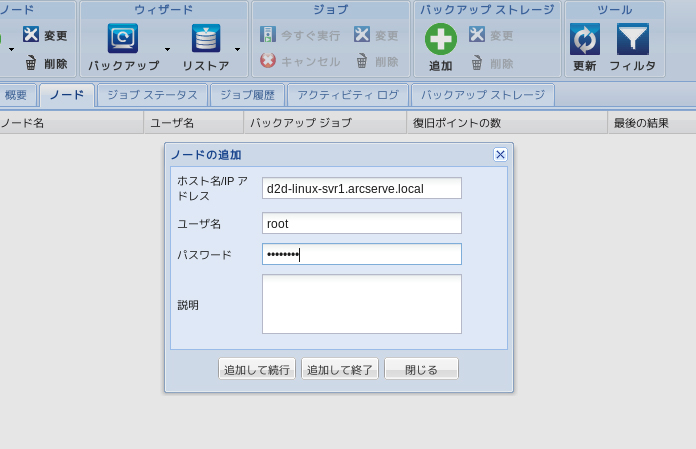Click the パスワード input field
696x449 pixels.
tap(362, 254)
